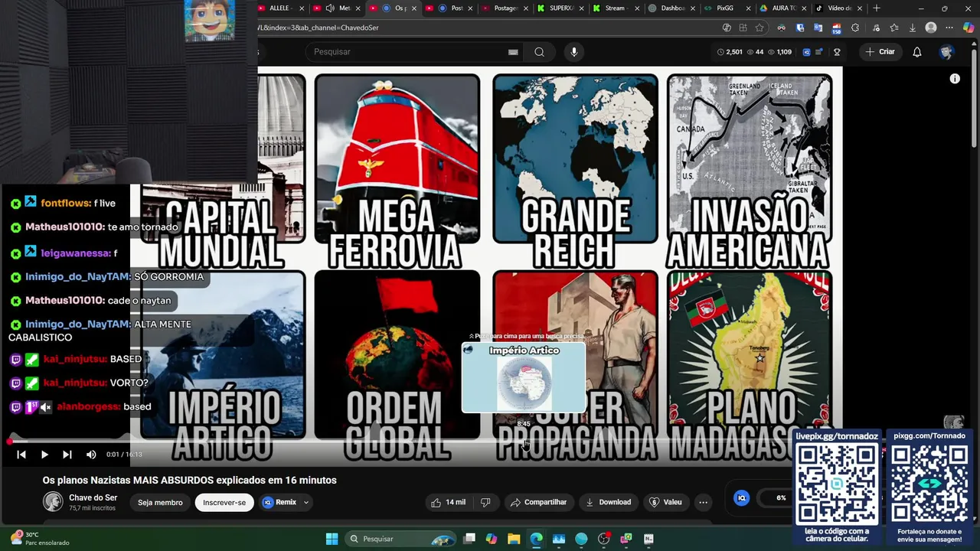Click the video info card icon
This screenshot has height=551, width=980.
tap(955, 78)
